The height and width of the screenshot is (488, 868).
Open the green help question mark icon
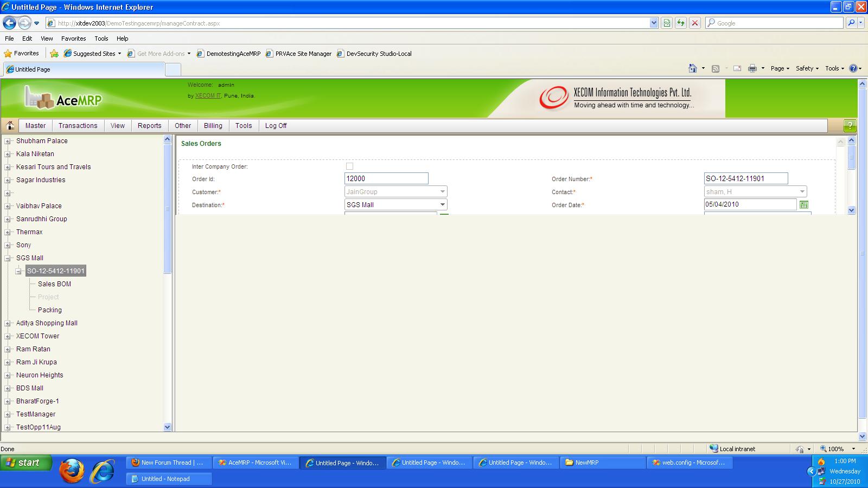pos(850,126)
